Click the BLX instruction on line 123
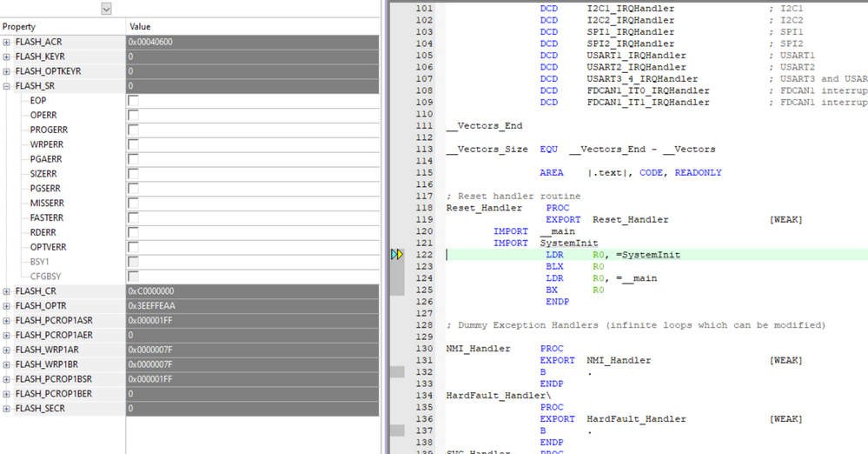Viewport: 868px width, 454px height. [x=554, y=267]
